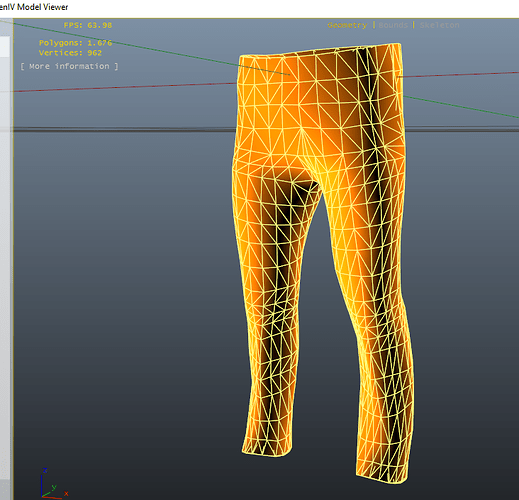Open the More information link

tap(69, 66)
